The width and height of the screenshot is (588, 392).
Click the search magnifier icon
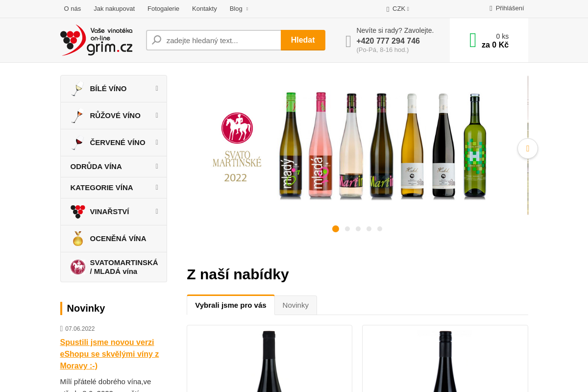pos(156,40)
